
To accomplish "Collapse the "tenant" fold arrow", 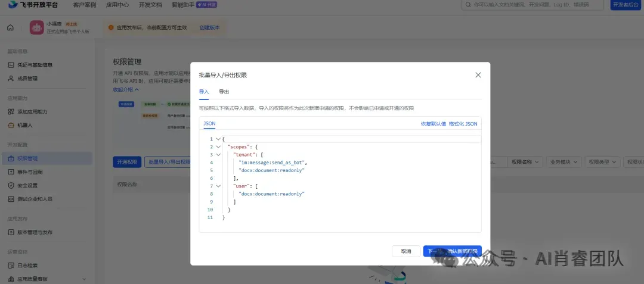I will (218, 154).
